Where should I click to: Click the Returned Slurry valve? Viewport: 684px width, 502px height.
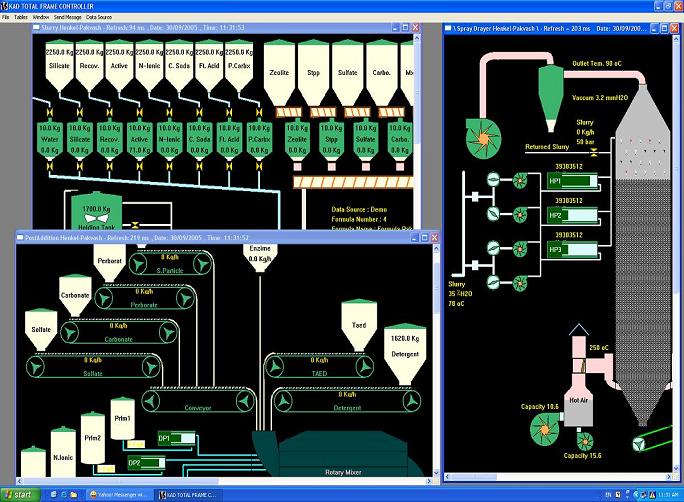[593, 152]
